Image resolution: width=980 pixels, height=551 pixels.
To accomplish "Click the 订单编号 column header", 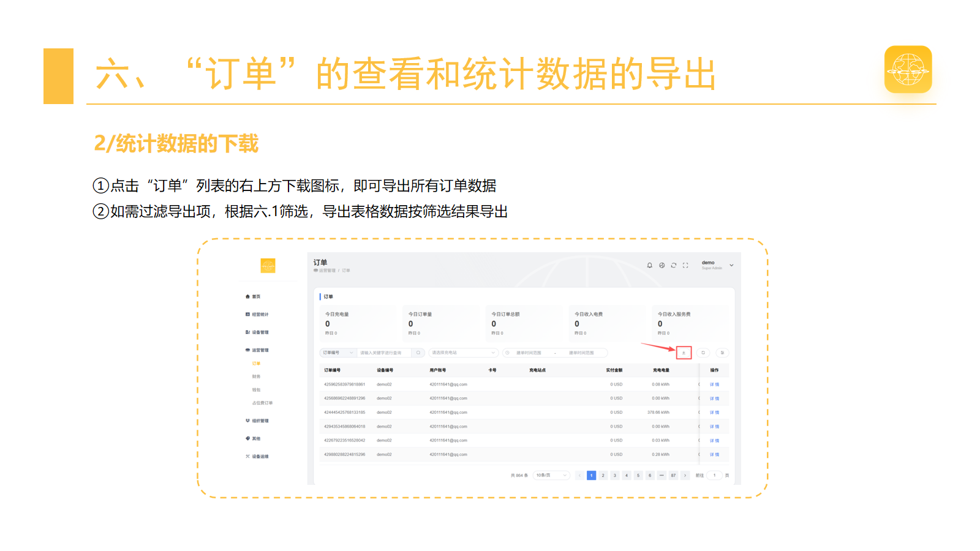I will 333,370.
